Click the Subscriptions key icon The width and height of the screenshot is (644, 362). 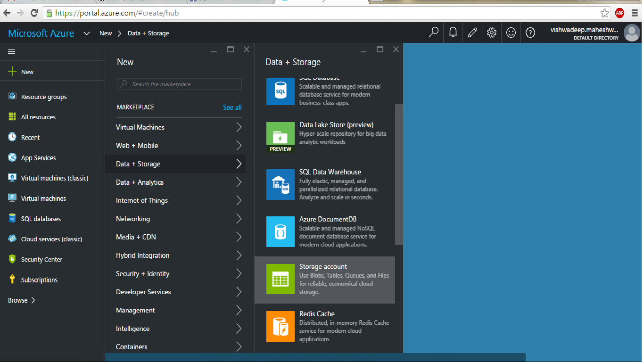point(12,279)
